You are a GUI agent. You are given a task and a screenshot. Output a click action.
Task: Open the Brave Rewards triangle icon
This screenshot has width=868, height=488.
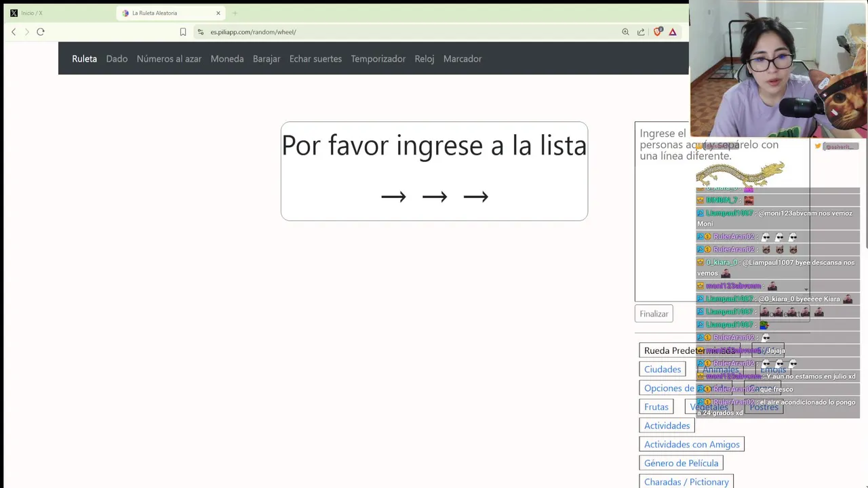(673, 32)
